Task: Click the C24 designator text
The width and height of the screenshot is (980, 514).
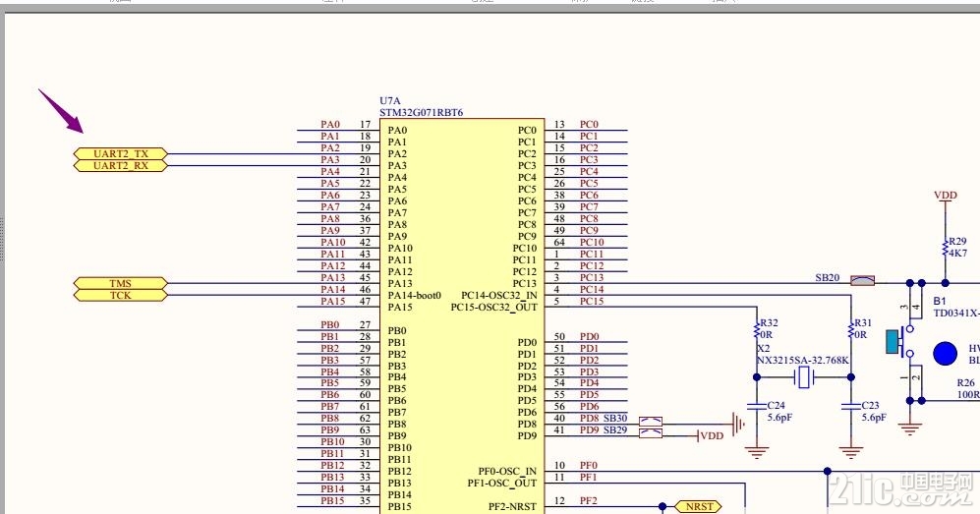Action: tap(776, 405)
